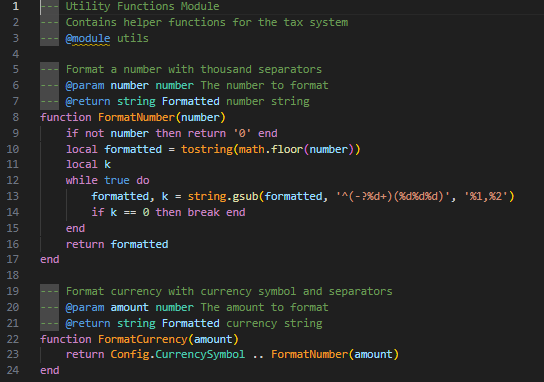Click 'local k' variable k on line 11
This screenshot has width=544, height=382.
tap(107, 164)
